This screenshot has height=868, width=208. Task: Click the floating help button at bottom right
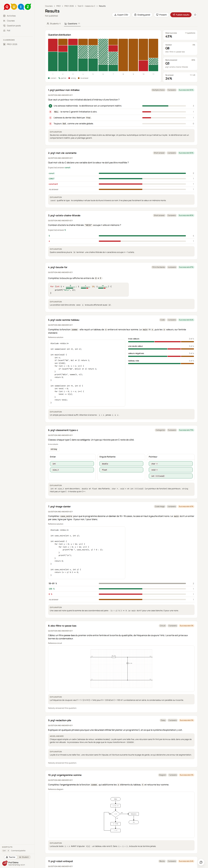pyautogui.click(x=201, y=862)
